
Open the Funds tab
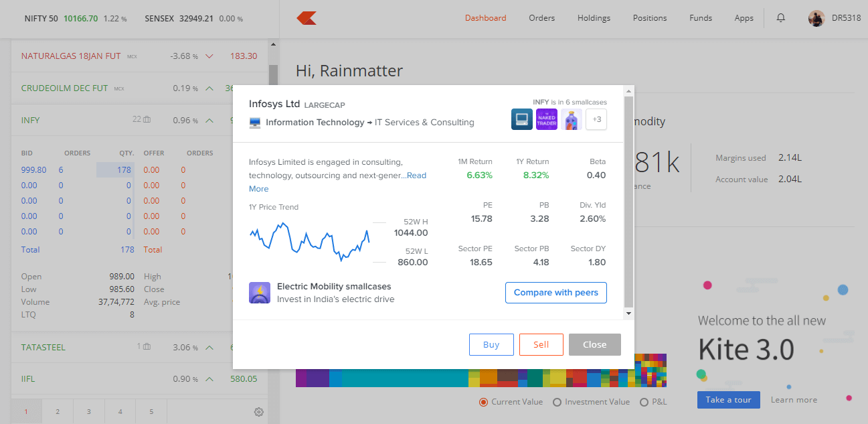(x=701, y=18)
